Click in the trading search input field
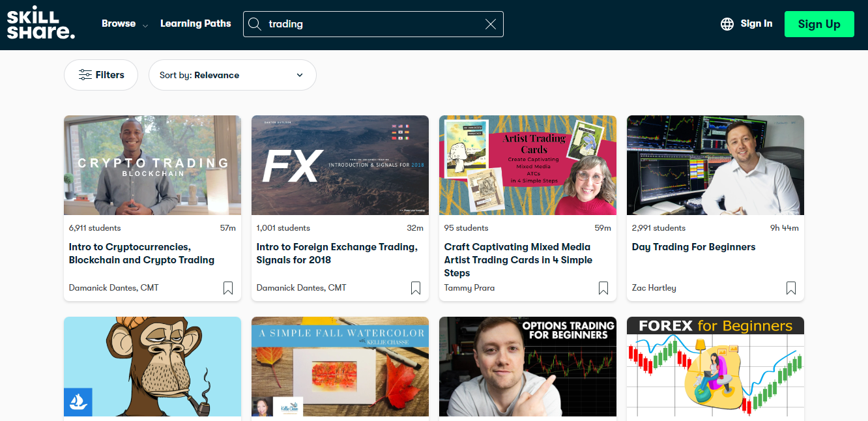 (x=371, y=24)
